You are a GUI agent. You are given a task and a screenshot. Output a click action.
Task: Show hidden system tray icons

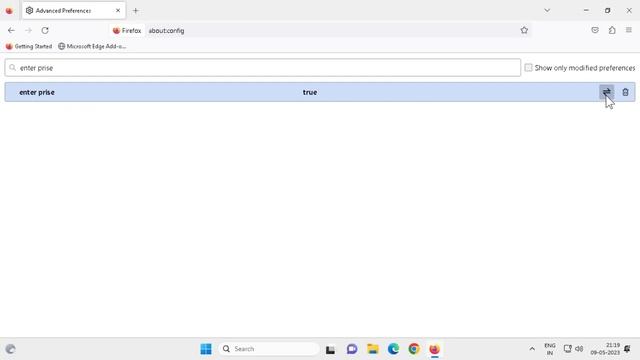pos(532,349)
